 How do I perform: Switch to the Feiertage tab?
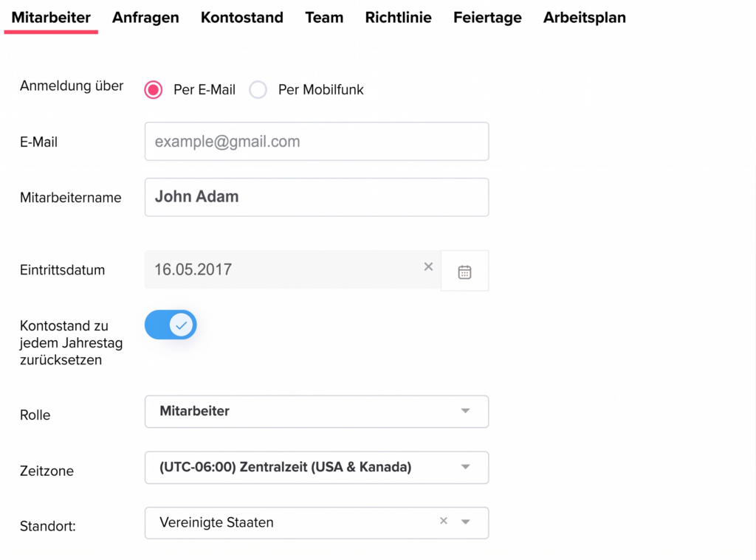pos(487,17)
